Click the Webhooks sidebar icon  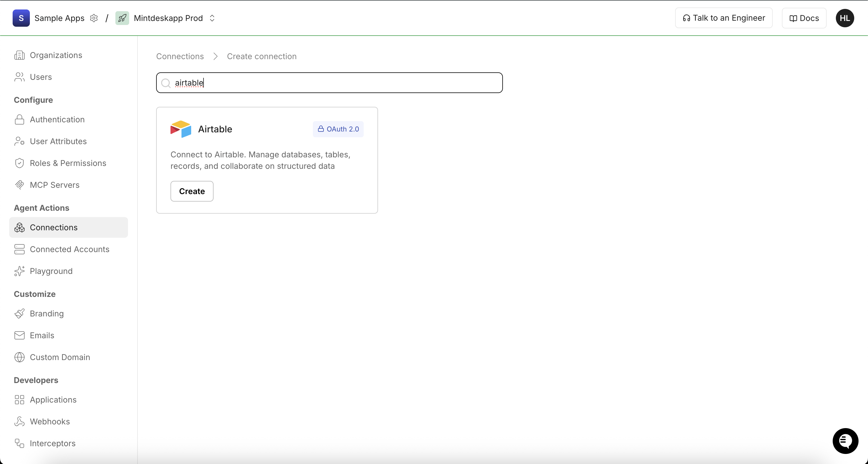tap(19, 422)
